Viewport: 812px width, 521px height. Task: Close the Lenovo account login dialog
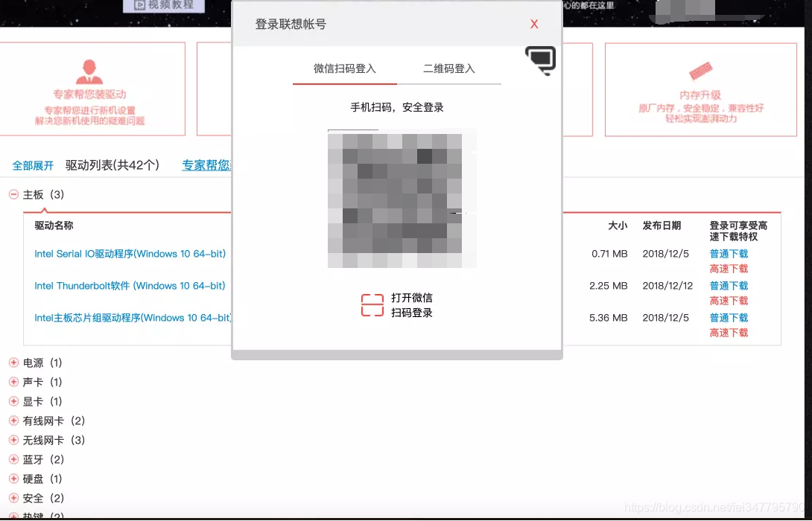534,25
